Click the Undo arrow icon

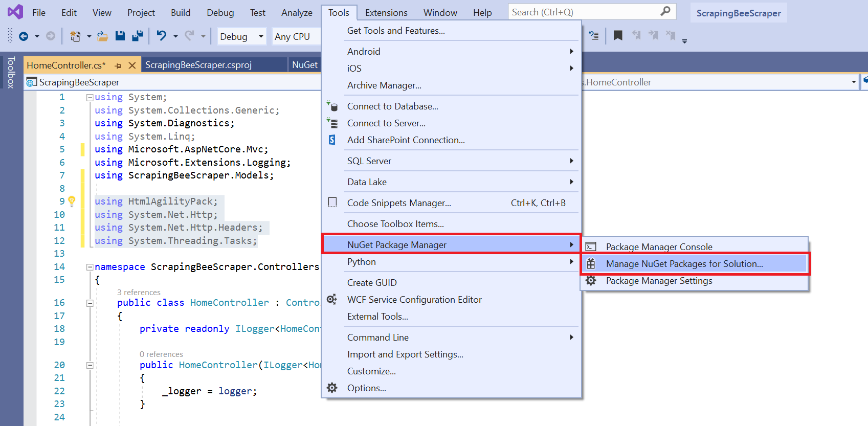[161, 36]
